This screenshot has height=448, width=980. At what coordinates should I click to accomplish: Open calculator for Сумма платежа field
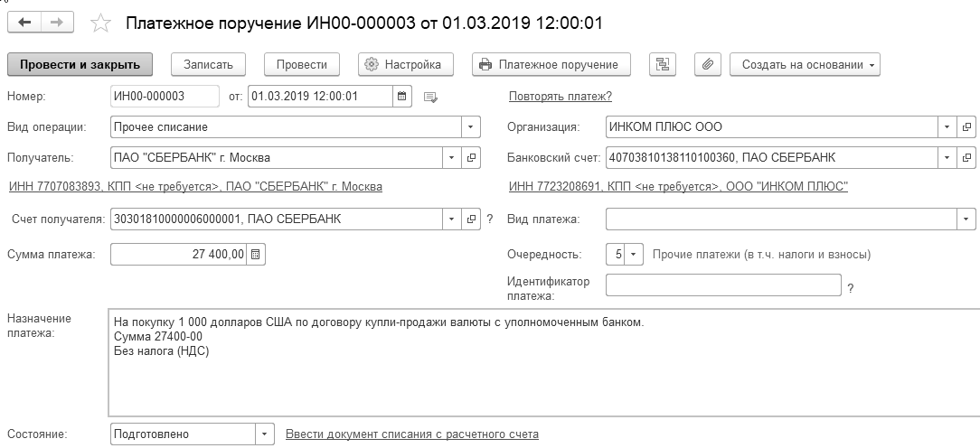tap(256, 255)
